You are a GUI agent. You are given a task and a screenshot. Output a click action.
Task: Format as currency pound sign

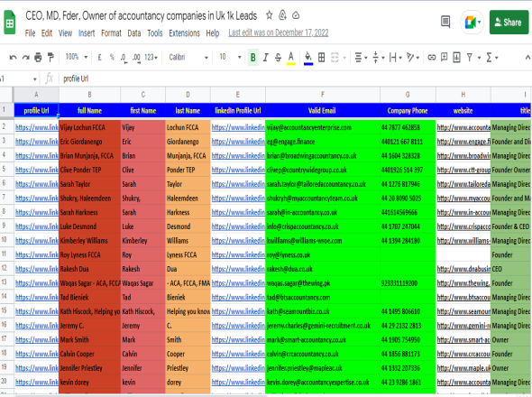pos(99,58)
